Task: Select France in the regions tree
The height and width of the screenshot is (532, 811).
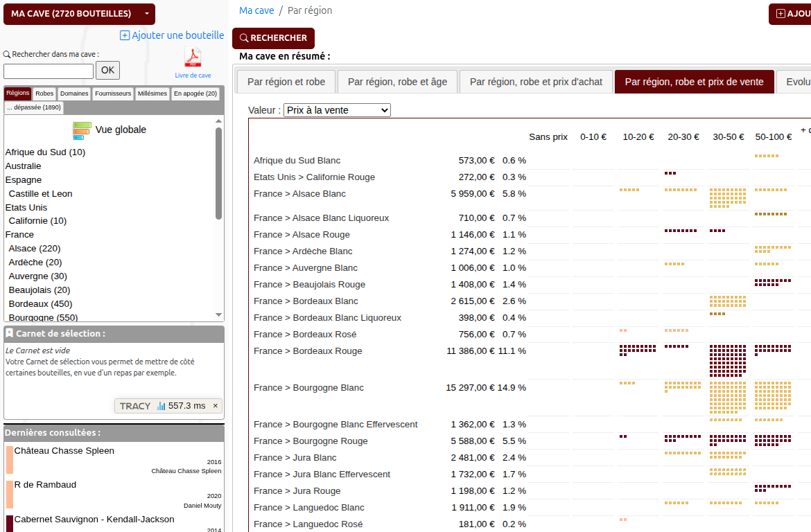Action: pos(19,235)
